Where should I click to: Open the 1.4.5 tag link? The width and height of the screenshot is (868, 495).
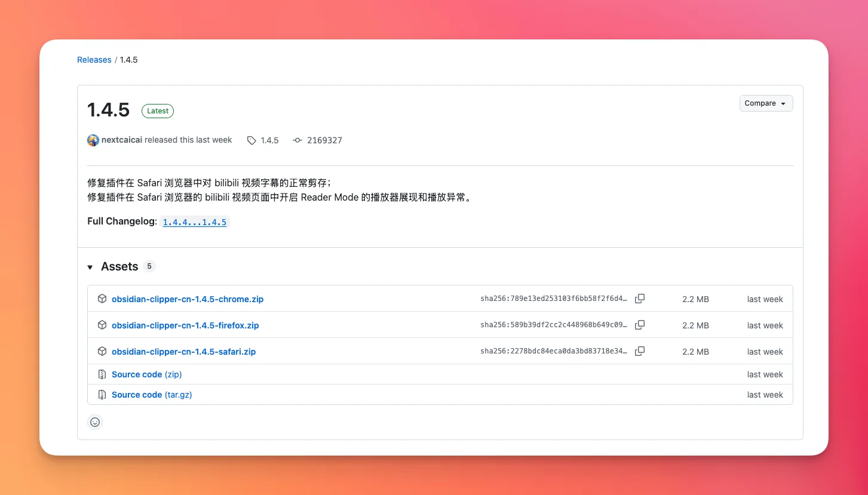tap(269, 140)
